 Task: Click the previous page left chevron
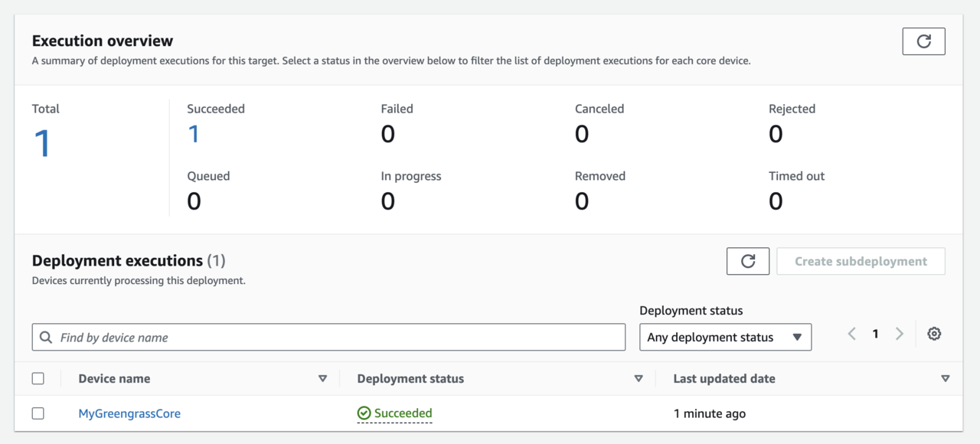(851, 334)
